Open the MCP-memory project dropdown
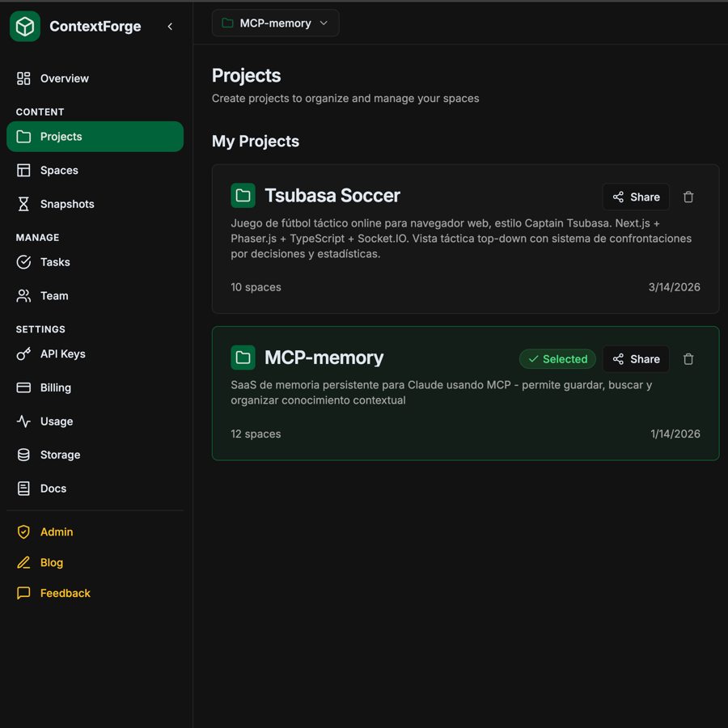Viewport: 728px width, 728px height. click(275, 23)
